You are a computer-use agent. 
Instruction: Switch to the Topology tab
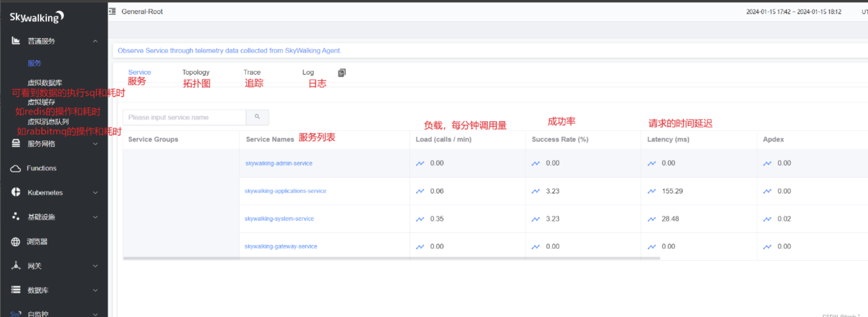pyautogui.click(x=196, y=72)
